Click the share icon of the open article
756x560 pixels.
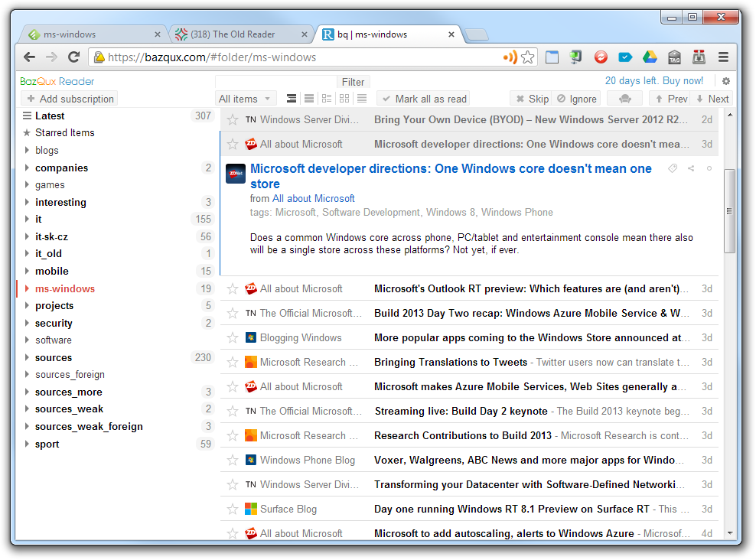(x=691, y=168)
